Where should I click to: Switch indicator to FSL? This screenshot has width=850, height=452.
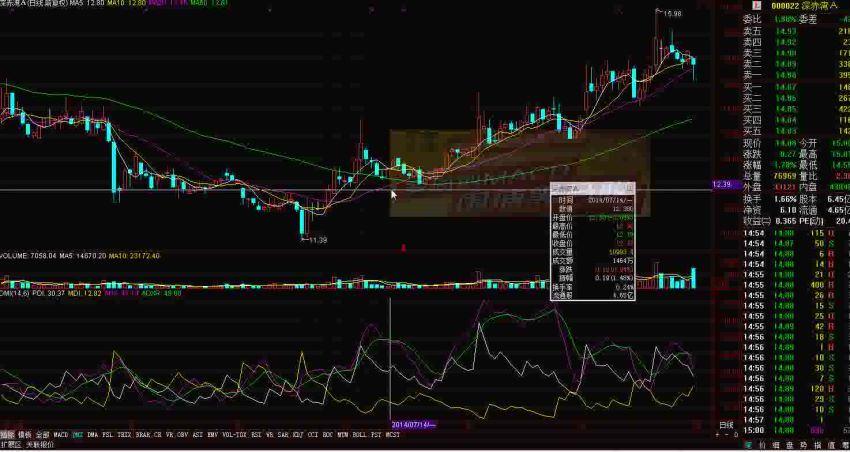click(108, 435)
